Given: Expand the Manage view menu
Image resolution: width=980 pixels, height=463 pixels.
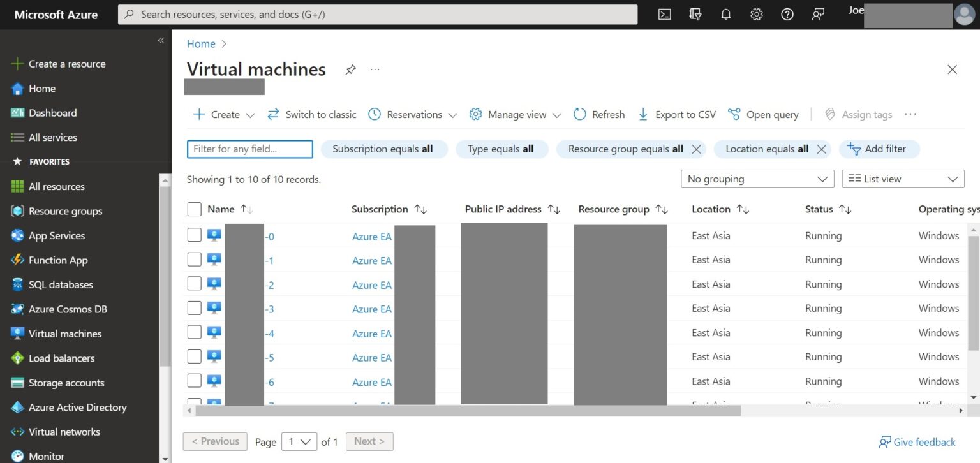Looking at the screenshot, I should click(x=514, y=114).
